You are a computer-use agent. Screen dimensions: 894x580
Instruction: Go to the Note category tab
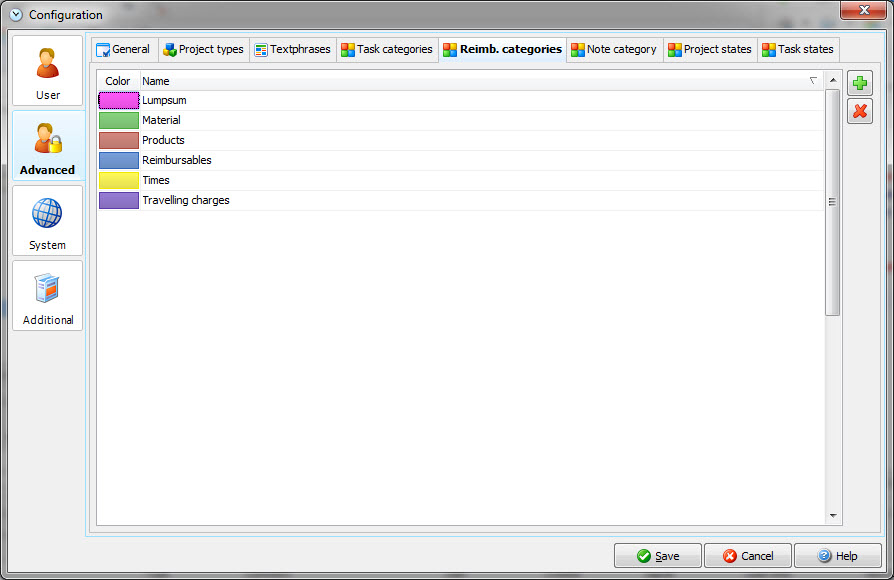pyautogui.click(x=613, y=49)
